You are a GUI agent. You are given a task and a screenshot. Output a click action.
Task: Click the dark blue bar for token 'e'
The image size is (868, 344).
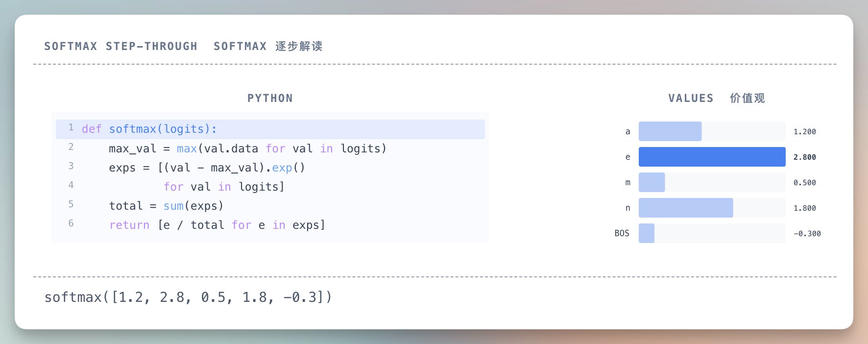pyautogui.click(x=712, y=157)
